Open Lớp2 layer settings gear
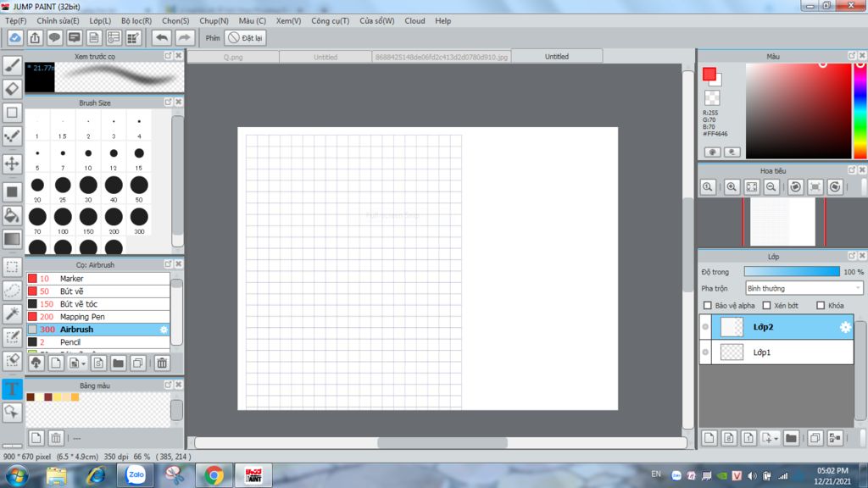This screenshot has height=488, width=868. pyautogui.click(x=845, y=327)
